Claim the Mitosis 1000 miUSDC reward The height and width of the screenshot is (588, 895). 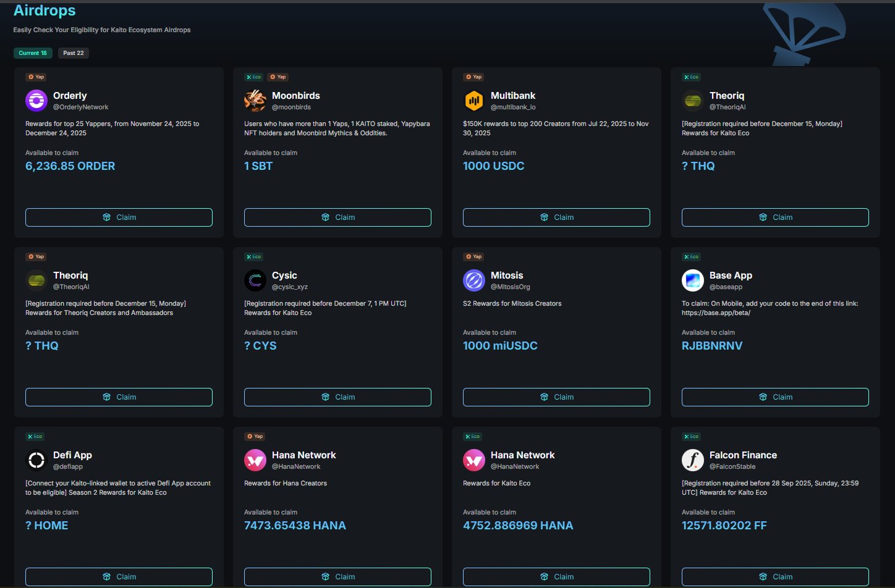(556, 397)
